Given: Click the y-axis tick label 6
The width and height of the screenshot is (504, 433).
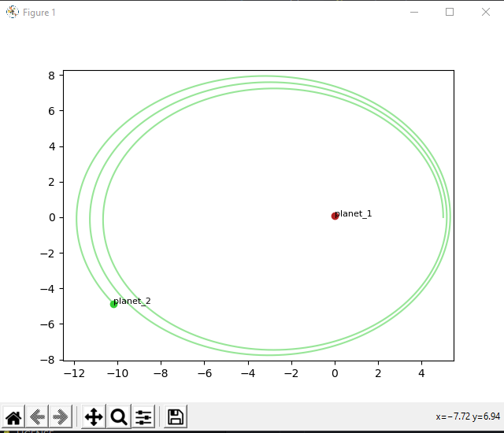Looking at the screenshot, I should (x=51, y=111).
